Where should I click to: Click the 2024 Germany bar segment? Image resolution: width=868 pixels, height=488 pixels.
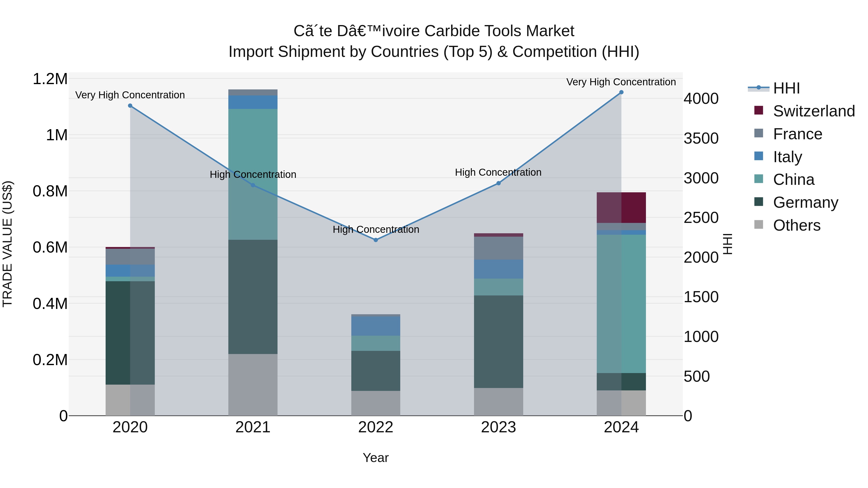[x=621, y=382]
